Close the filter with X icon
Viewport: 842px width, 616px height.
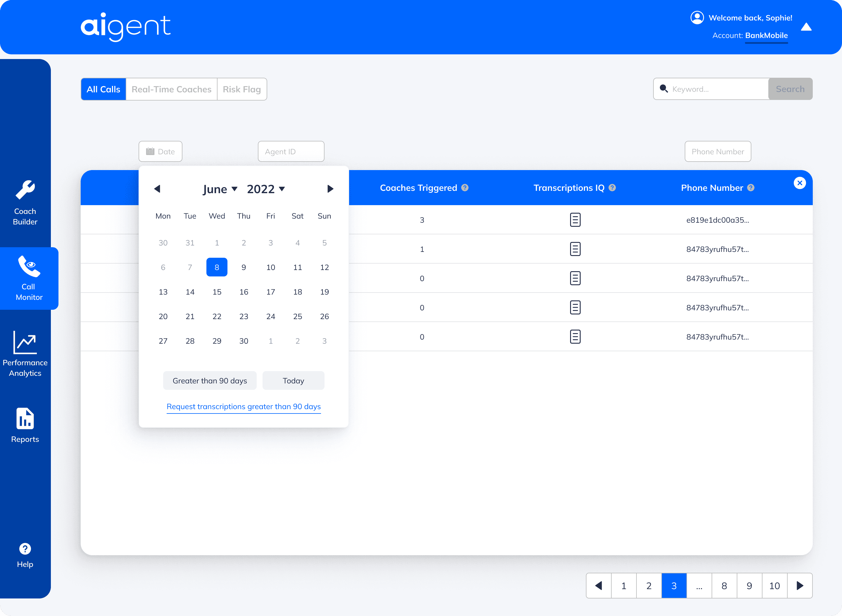[x=800, y=183]
